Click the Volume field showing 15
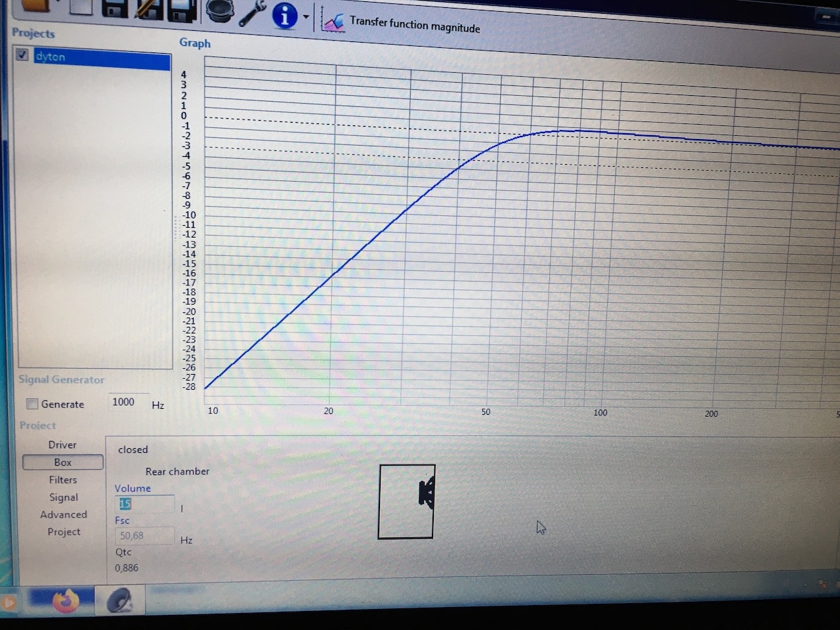Screen dimensions: 840x630 point(144,504)
